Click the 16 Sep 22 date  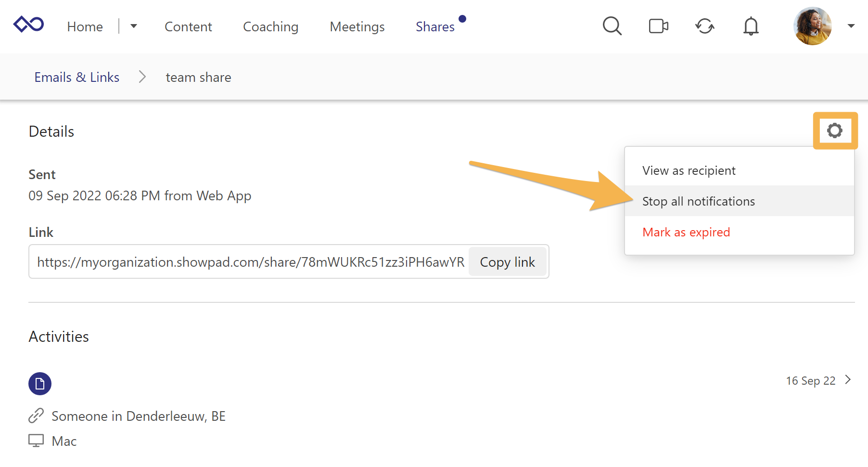[x=811, y=381]
